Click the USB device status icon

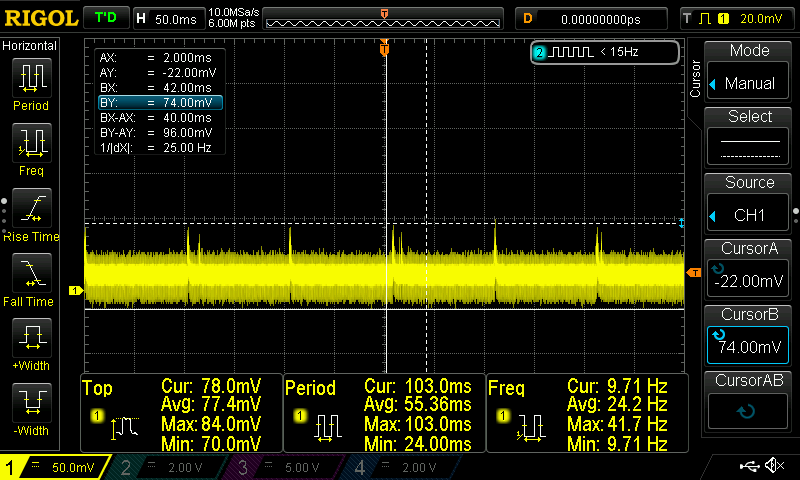tap(749, 466)
